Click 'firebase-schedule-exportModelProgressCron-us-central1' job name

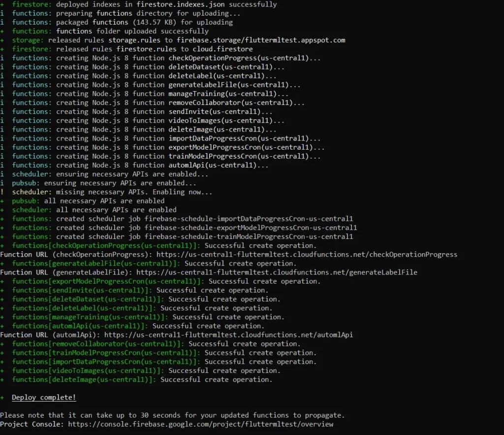[251, 228]
